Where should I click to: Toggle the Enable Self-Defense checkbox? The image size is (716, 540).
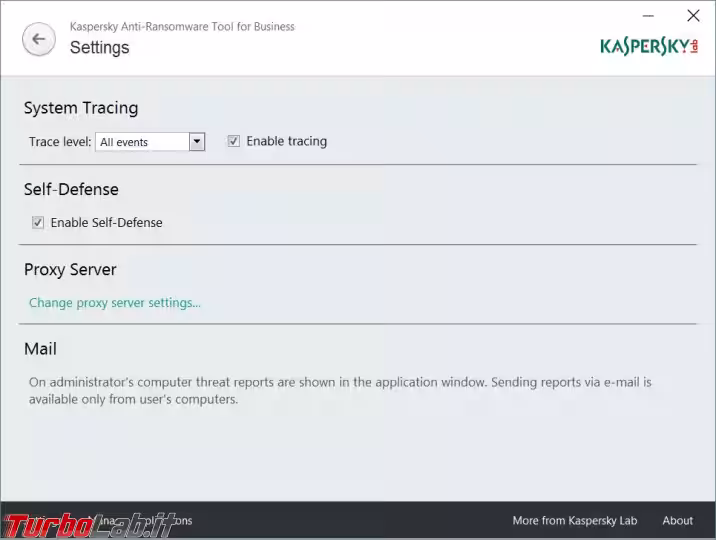pyautogui.click(x=38, y=222)
